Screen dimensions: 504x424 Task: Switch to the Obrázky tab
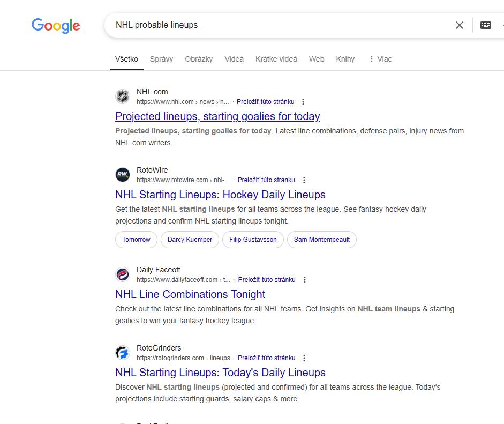pos(199,59)
